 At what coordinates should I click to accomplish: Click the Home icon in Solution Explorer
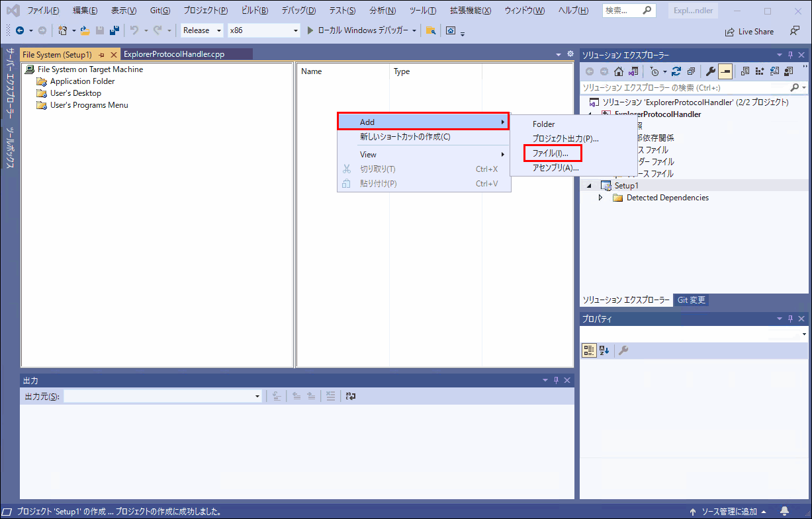(x=619, y=71)
